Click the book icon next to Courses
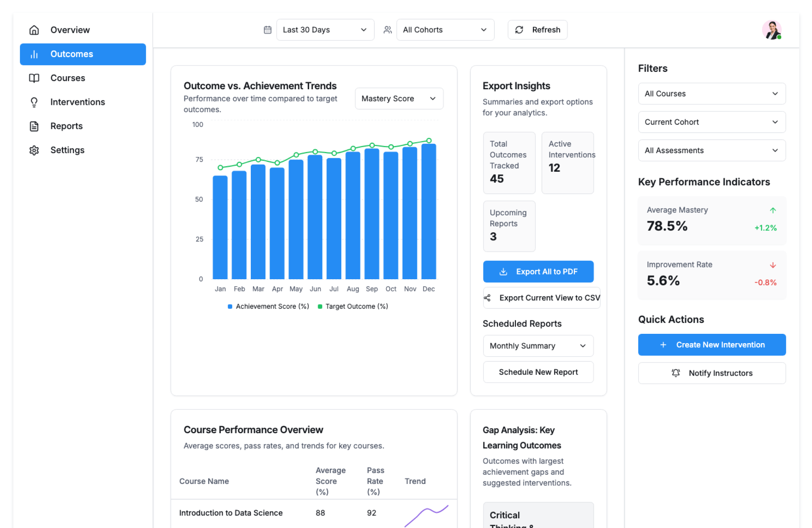The width and height of the screenshot is (812, 528). point(34,78)
